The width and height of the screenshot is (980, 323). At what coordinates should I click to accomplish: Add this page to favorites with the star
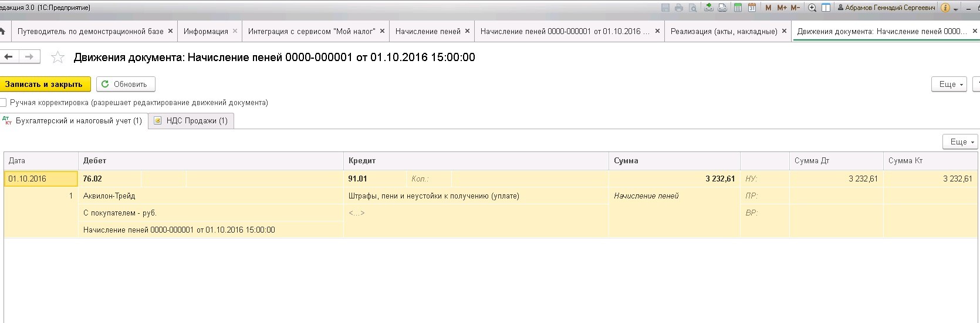pyautogui.click(x=58, y=57)
